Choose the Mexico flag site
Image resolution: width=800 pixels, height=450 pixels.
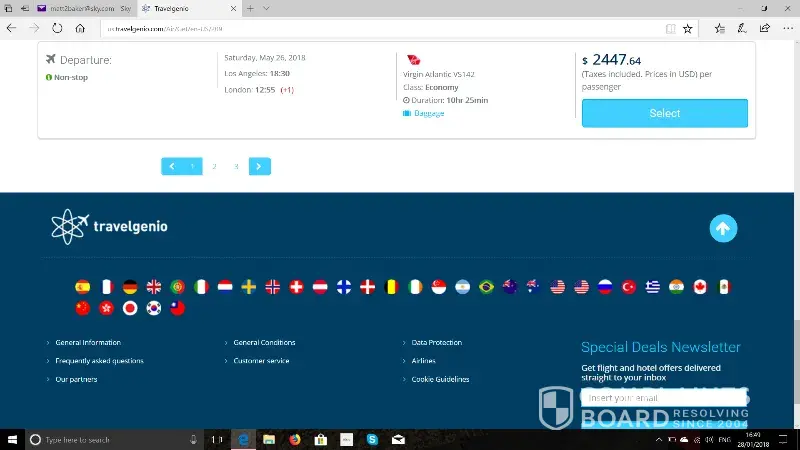(x=724, y=287)
